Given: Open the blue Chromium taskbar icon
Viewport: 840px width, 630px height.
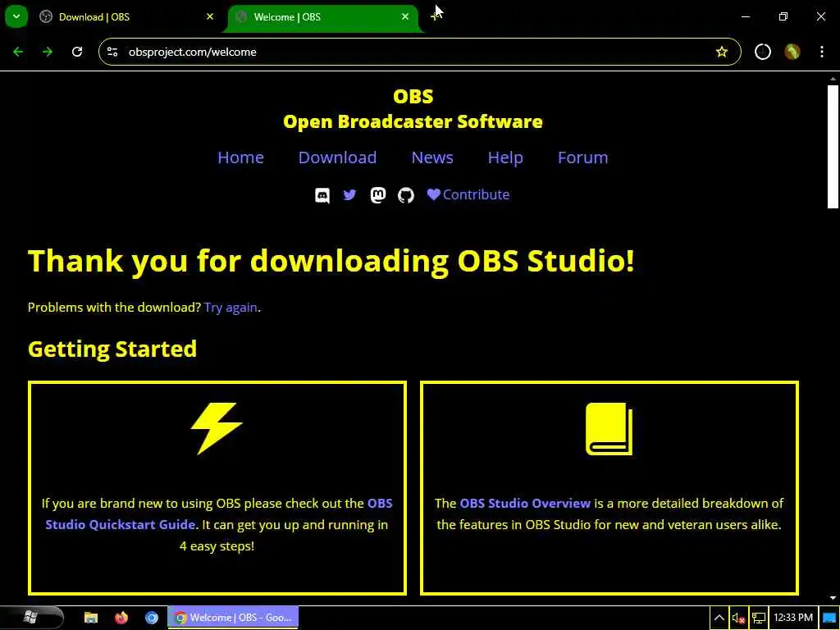Looking at the screenshot, I should click(152, 618).
